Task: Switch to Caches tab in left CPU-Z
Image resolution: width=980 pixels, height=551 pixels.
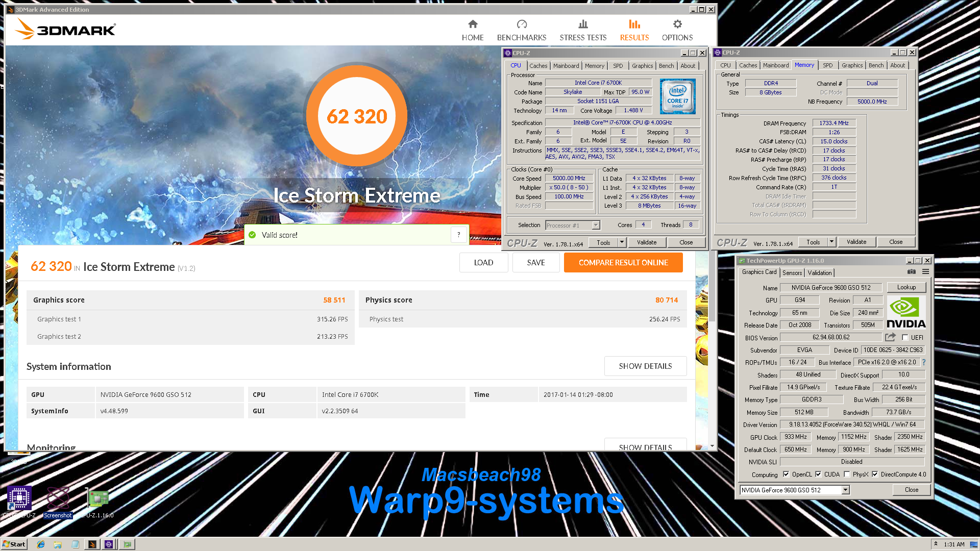Action: click(538, 66)
